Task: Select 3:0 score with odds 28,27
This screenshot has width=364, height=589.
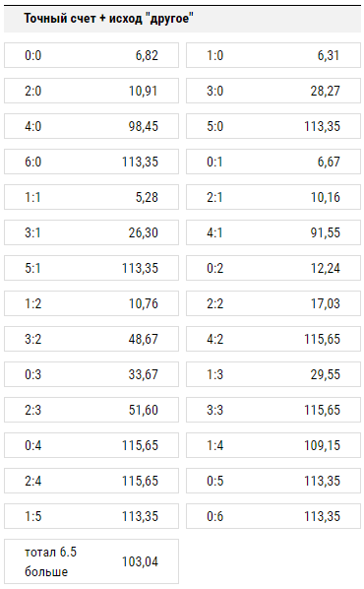Action: (273, 91)
